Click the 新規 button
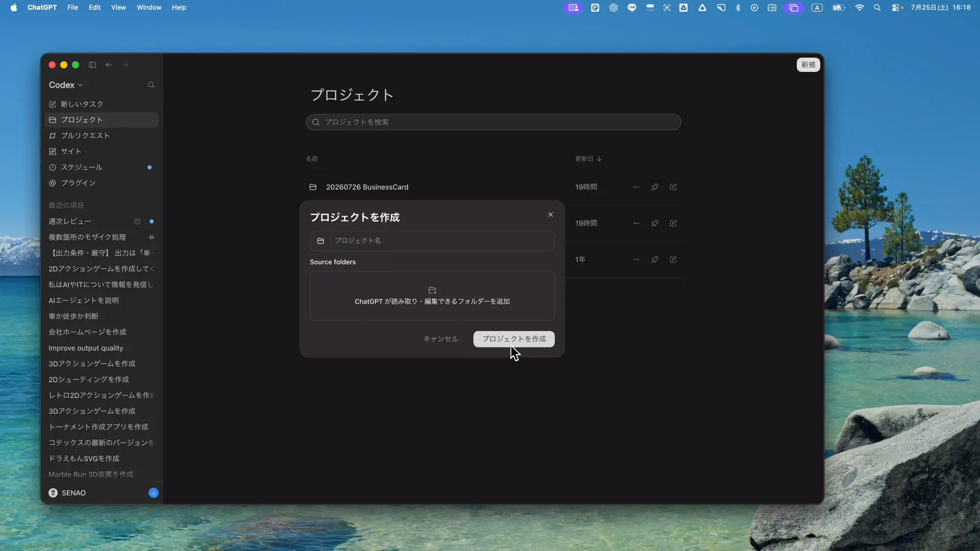Screen dimensions: 980x551 click(x=808, y=65)
